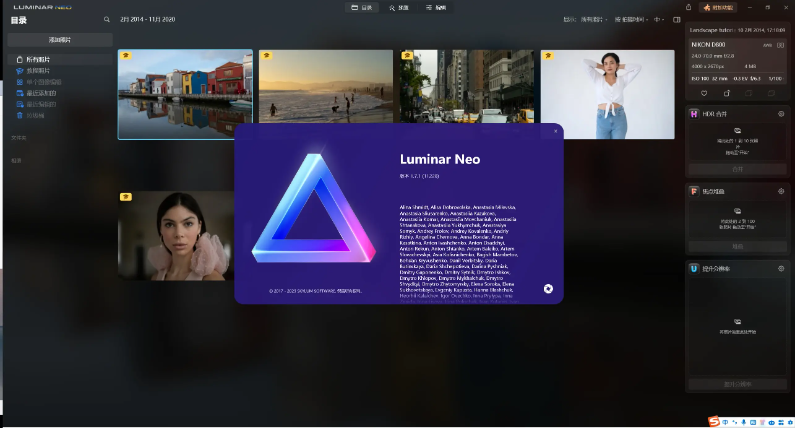The height and width of the screenshot is (428, 795).
Task: Click the upscale U icon
Action: (x=694, y=268)
